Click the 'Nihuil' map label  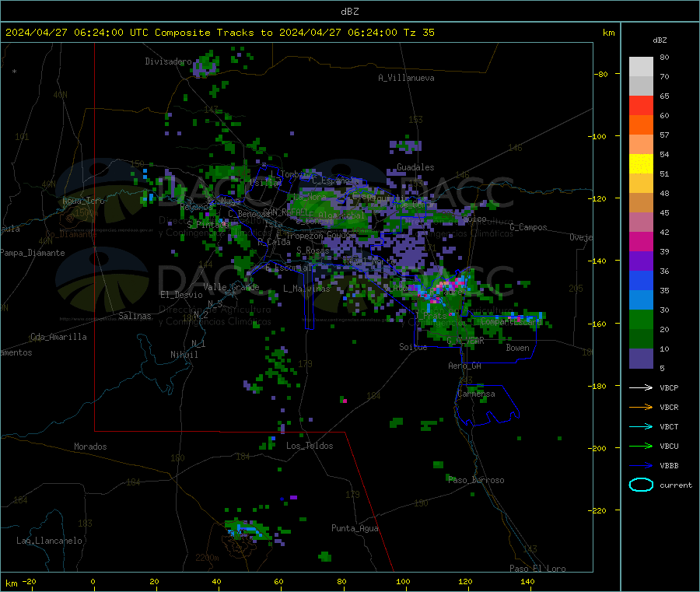pos(184,355)
